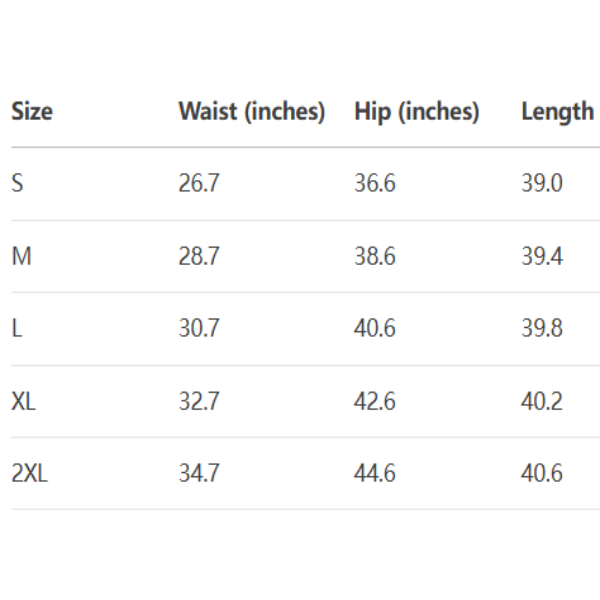Click the 42.6 hip cell
The width and height of the screenshot is (600, 600).
(x=375, y=402)
